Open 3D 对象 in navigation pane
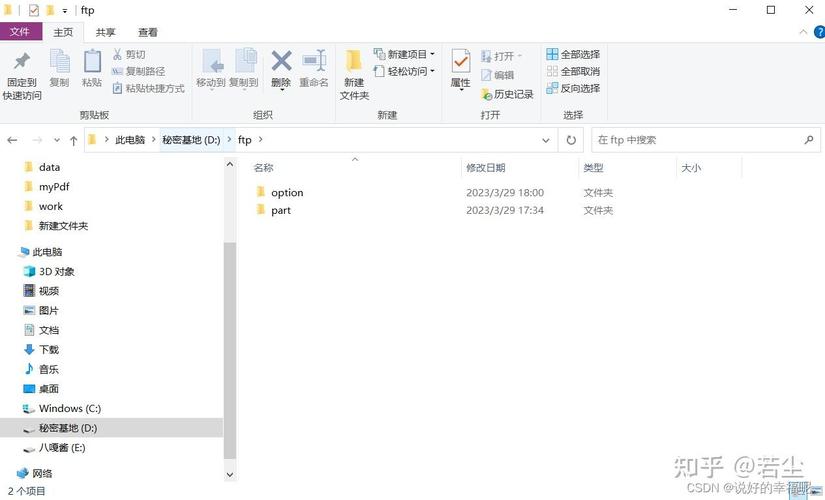Screen dimensions: 825x500 pos(56,271)
